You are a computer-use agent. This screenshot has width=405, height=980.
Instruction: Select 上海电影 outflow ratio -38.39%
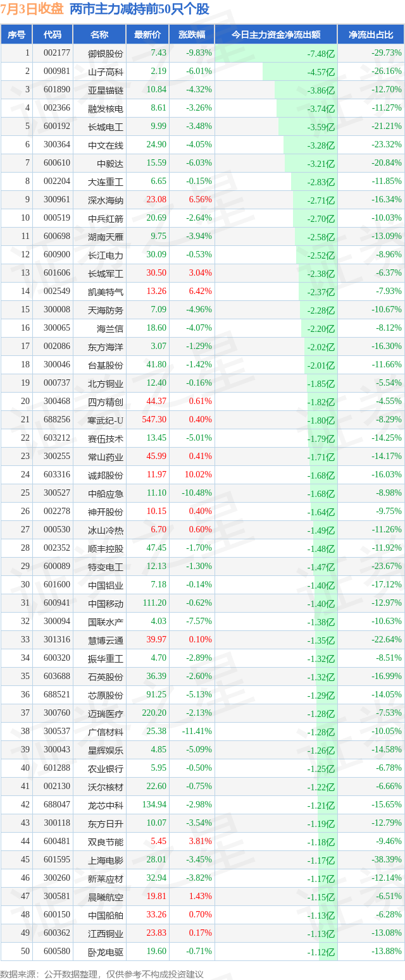coord(387,860)
